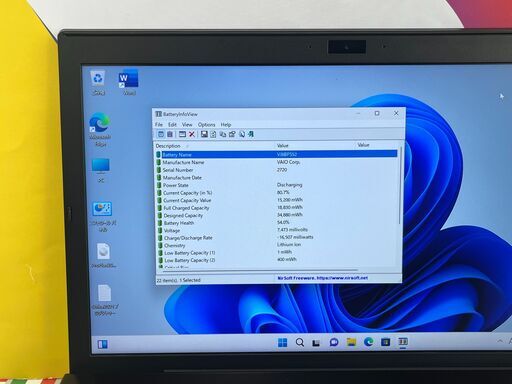Open Task View from the taskbar
Image resolution: width=512 pixels, height=384 pixels.
click(316, 343)
